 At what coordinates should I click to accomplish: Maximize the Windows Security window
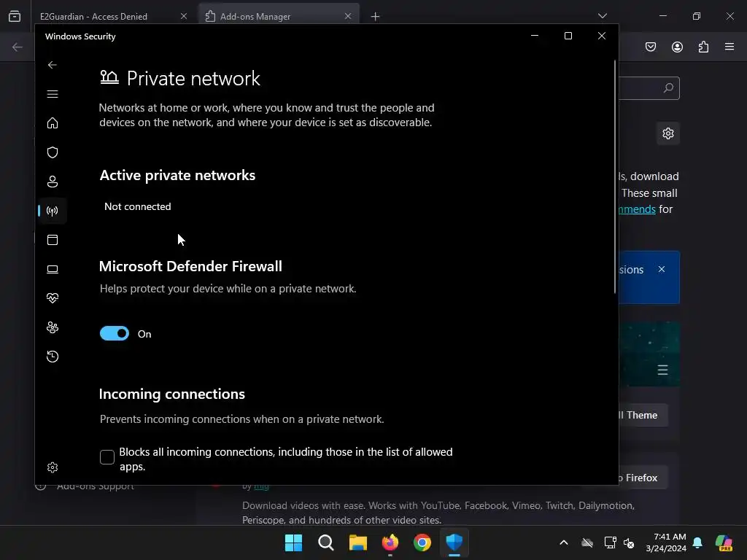568,36
